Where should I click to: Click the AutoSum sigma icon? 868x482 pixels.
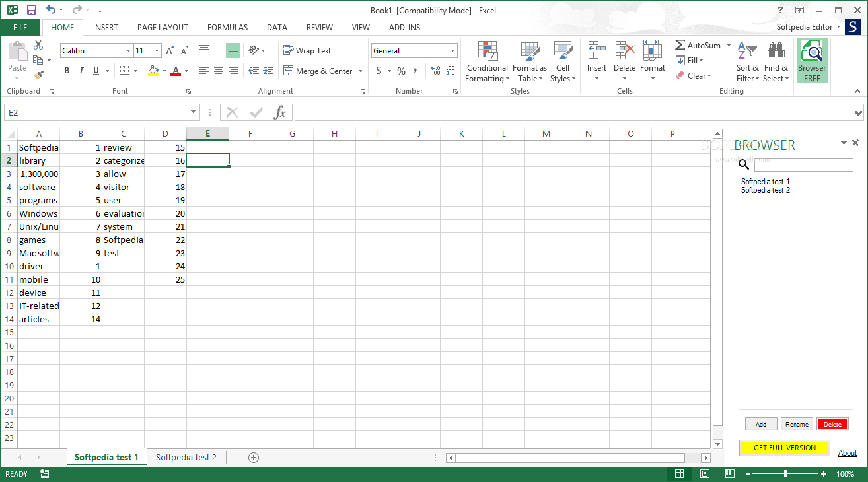680,46
